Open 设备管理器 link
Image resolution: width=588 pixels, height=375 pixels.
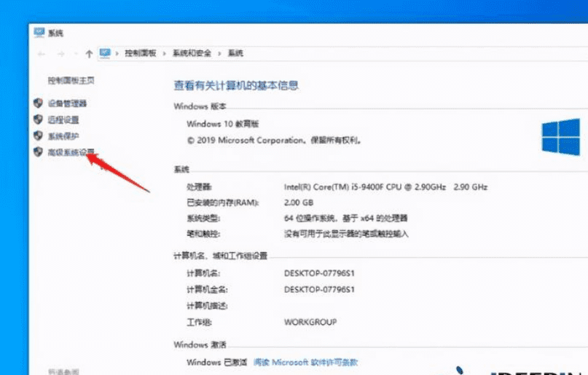click(x=67, y=103)
